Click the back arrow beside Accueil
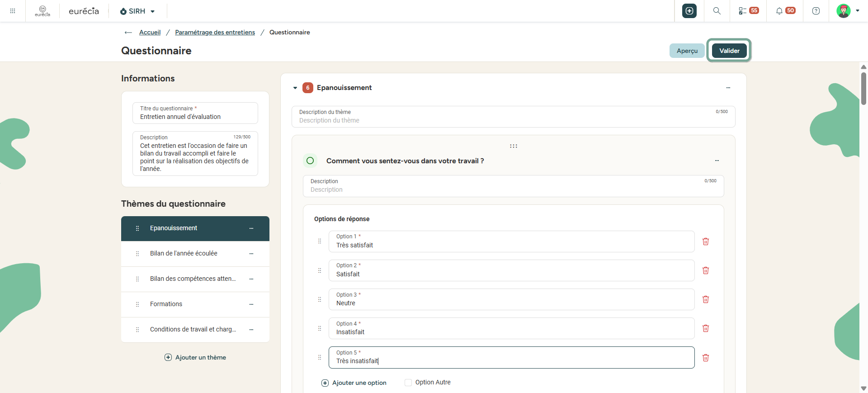 [x=128, y=32]
